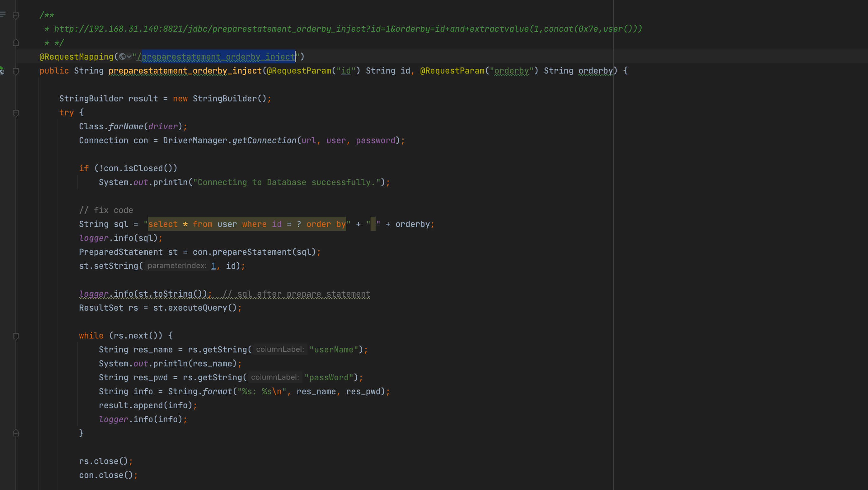Viewport: 868px width, 490px height.
Task: Click the columnLabel hint before "passWord"
Action: tap(275, 377)
